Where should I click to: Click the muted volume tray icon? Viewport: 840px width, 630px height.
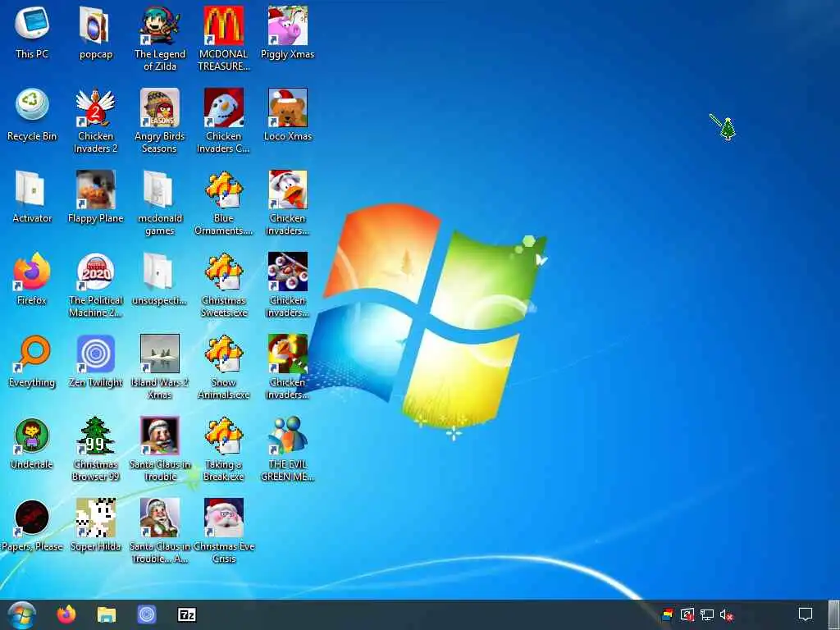coord(727,615)
